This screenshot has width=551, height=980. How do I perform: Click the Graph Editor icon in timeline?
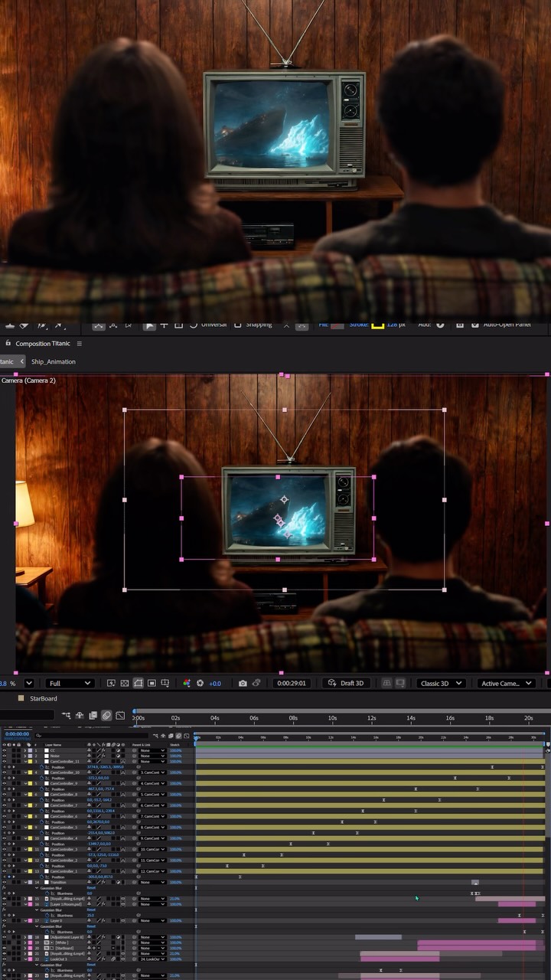pyautogui.click(x=120, y=715)
